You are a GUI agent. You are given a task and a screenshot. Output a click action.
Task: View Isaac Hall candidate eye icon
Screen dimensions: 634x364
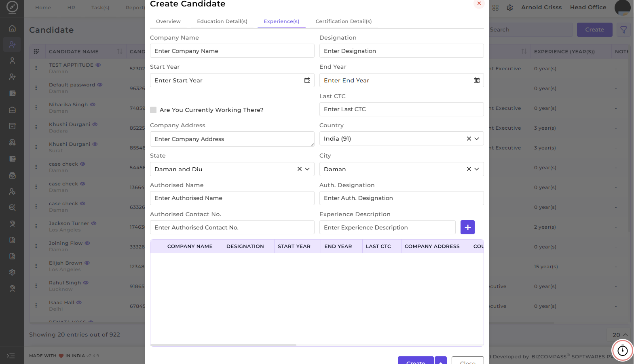(79, 302)
